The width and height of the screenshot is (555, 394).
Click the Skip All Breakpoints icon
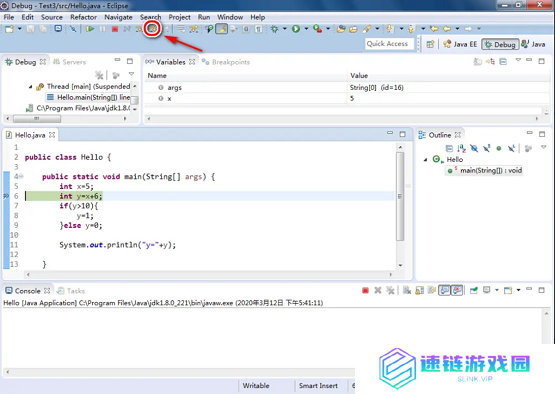coord(73,29)
